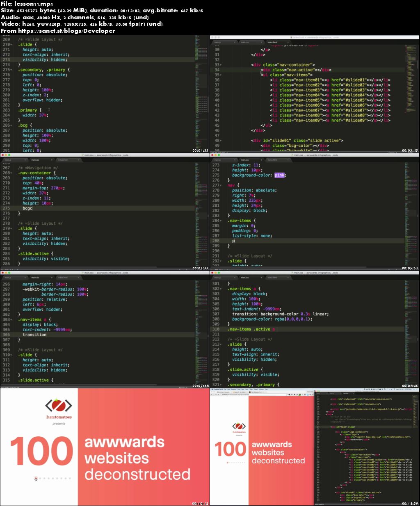Click the pink highlighted color value on line 275
Screen dimensions: 420x506
pyautogui.click(x=280, y=175)
